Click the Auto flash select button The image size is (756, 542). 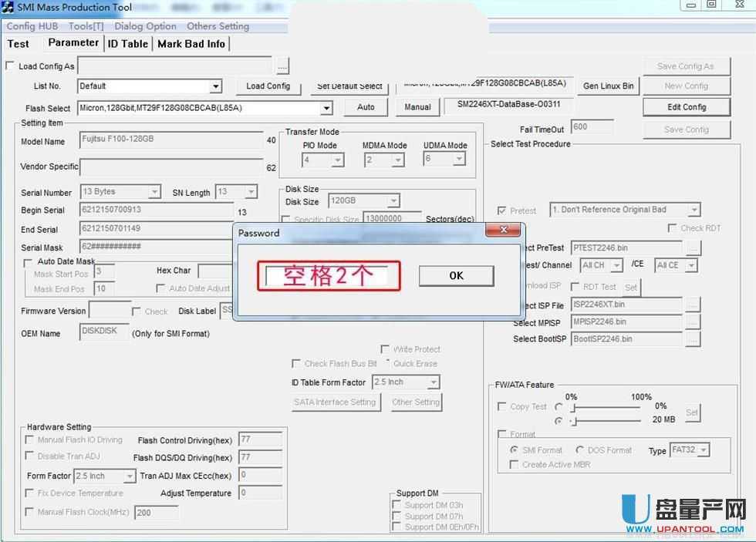[366, 107]
